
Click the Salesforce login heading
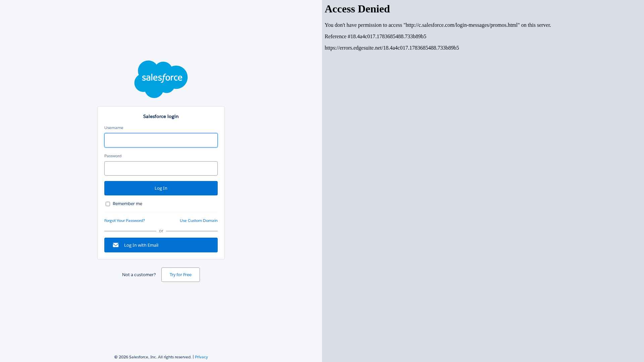tap(161, 116)
